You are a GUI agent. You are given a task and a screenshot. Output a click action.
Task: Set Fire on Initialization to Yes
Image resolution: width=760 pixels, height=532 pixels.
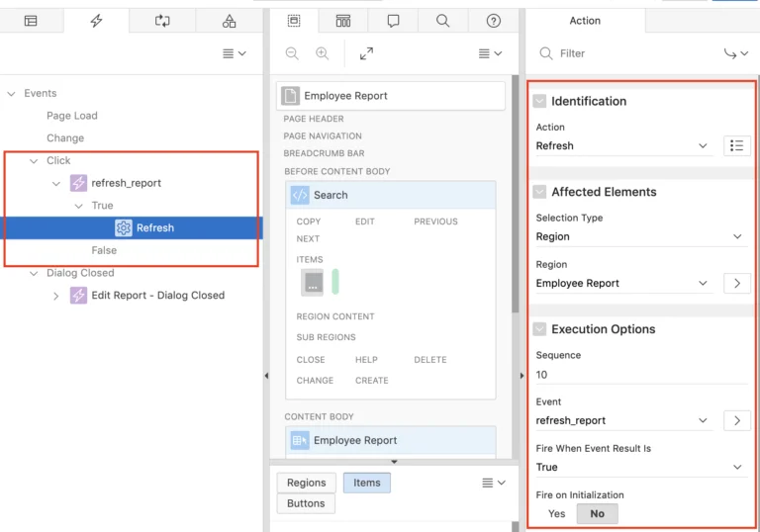(556, 513)
